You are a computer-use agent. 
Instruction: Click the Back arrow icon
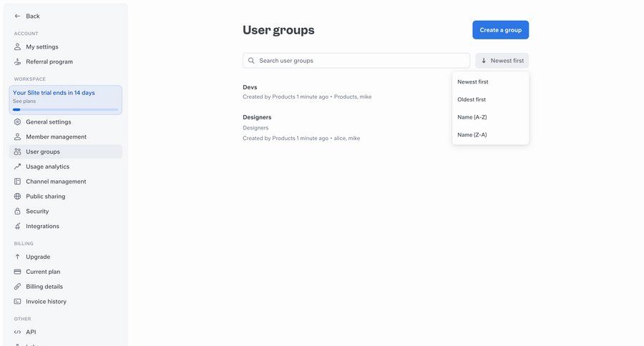[17, 16]
